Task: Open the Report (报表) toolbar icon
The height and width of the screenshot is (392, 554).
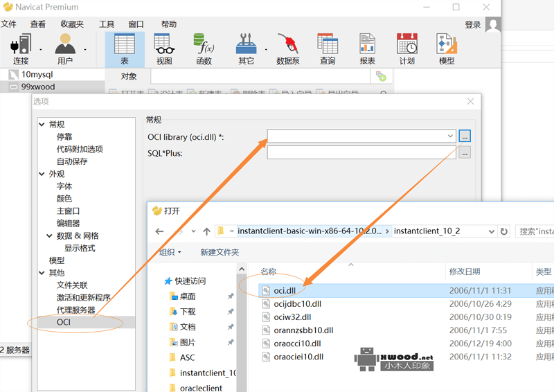Action: pyautogui.click(x=367, y=49)
